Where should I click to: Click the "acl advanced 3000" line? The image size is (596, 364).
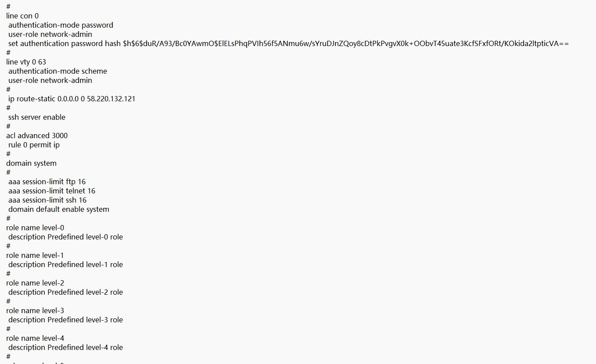[x=37, y=136]
